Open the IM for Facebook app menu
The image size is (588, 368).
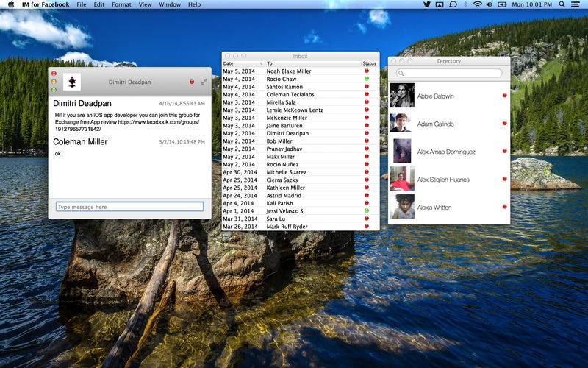point(46,4)
